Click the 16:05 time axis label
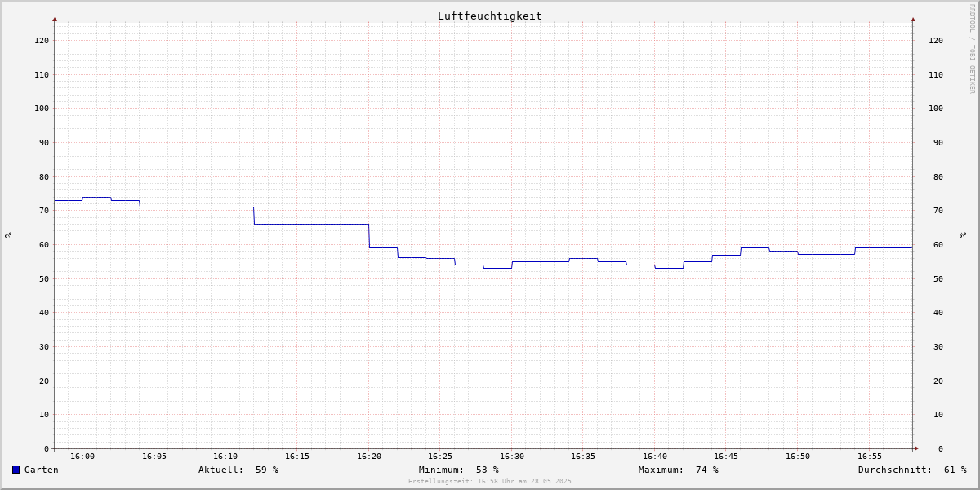The width and height of the screenshot is (980, 490). pos(154,457)
